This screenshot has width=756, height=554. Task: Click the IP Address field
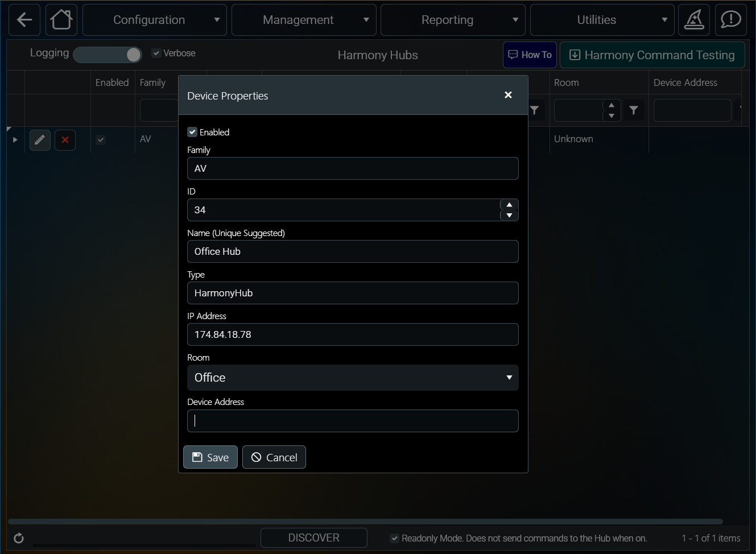coord(353,334)
